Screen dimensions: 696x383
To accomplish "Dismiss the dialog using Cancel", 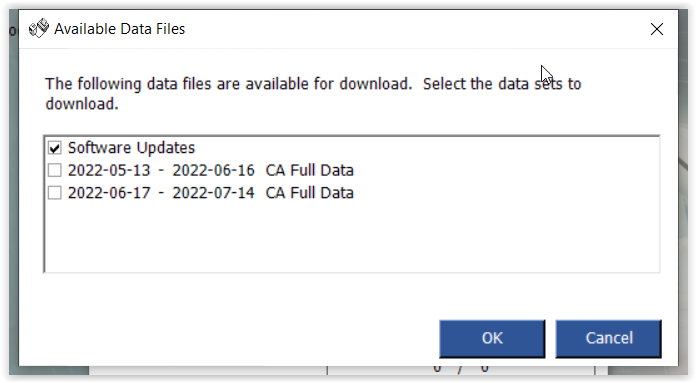I will click(609, 339).
